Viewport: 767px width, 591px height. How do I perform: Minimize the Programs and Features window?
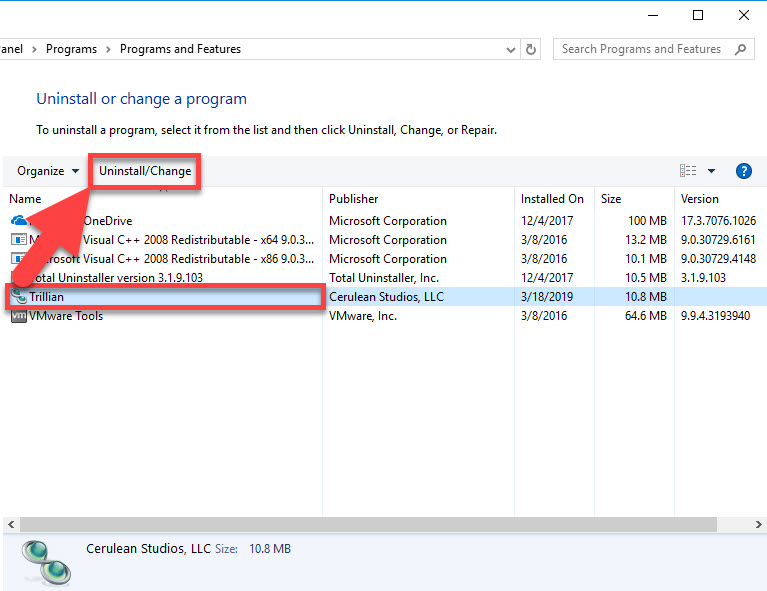[653, 15]
